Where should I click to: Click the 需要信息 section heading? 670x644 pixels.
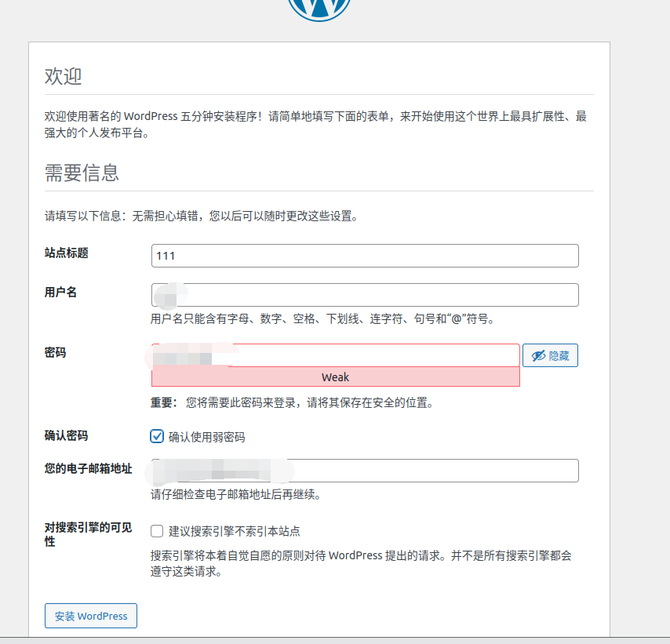click(x=82, y=173)
